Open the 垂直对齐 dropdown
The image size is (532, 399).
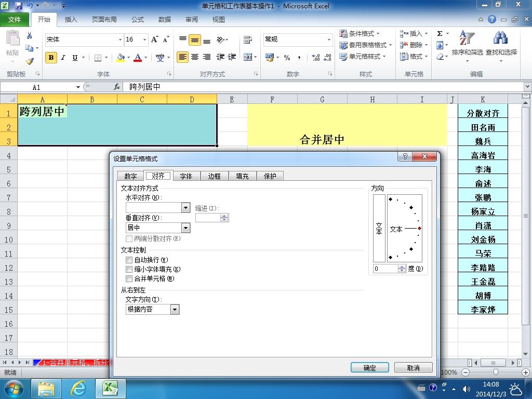click(185, 228)
